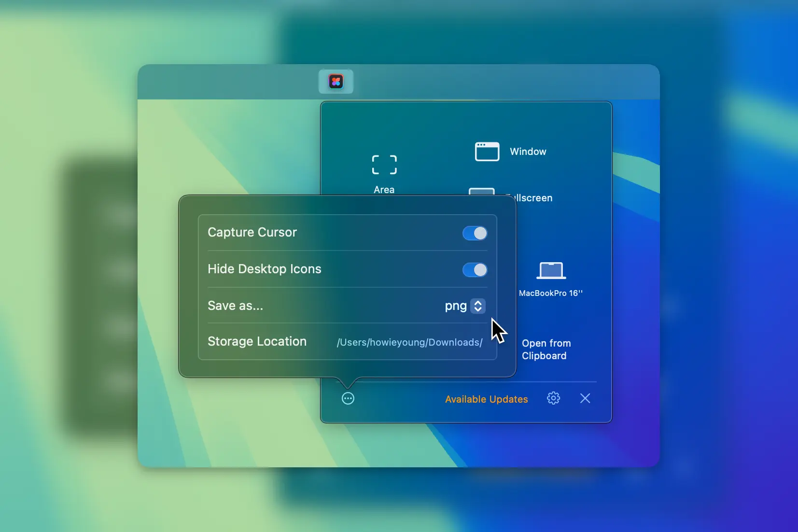Open the more options ellipsis button
This screenshot has width=798, height=532.
(348, 398)
